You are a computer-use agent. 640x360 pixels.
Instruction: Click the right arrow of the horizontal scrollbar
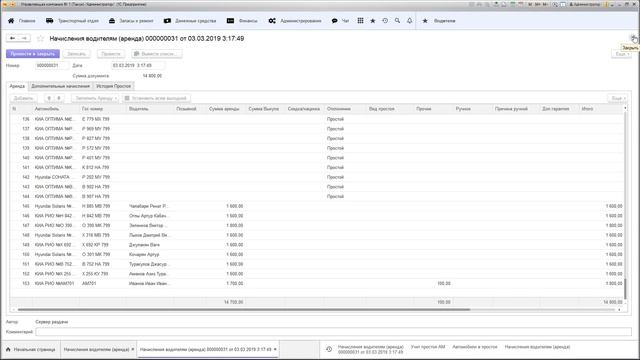pos(619,310)
